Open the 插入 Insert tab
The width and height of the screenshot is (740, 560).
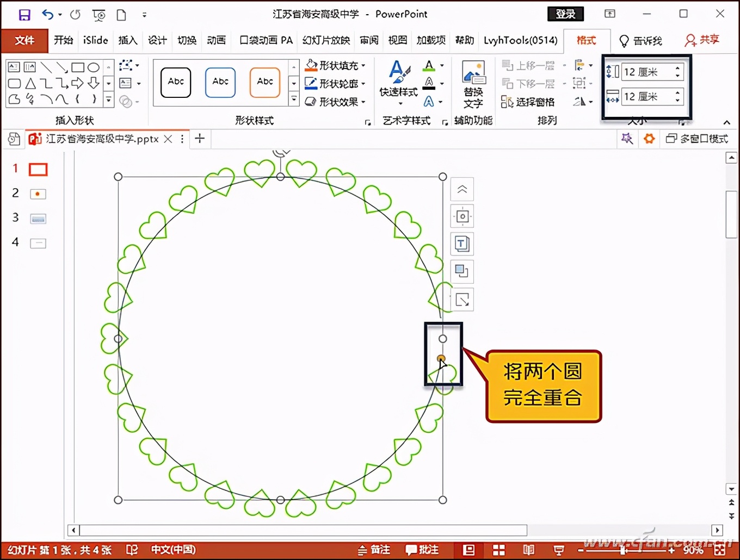tap(128, 40)
